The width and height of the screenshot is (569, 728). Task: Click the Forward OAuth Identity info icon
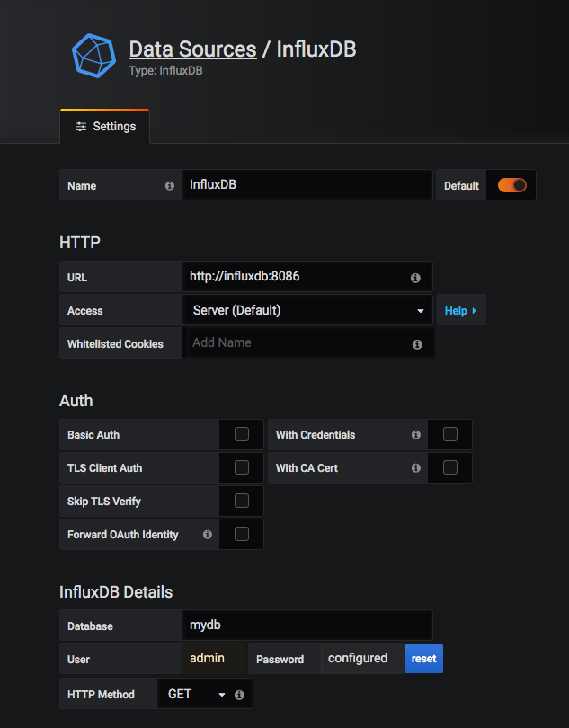208,535
